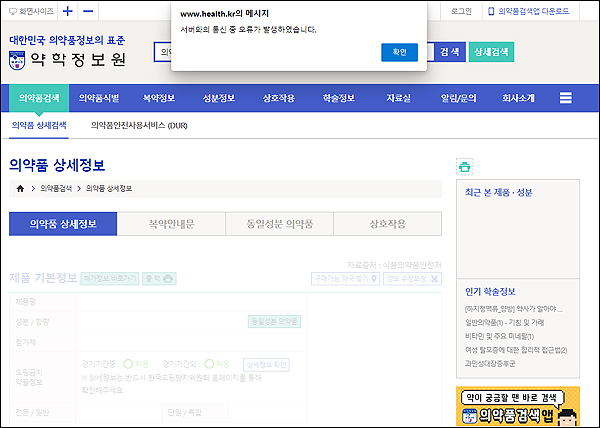
Task: Select 의약품안전사용서비스 (DUR) submenu
Action: tap(139, 125)
